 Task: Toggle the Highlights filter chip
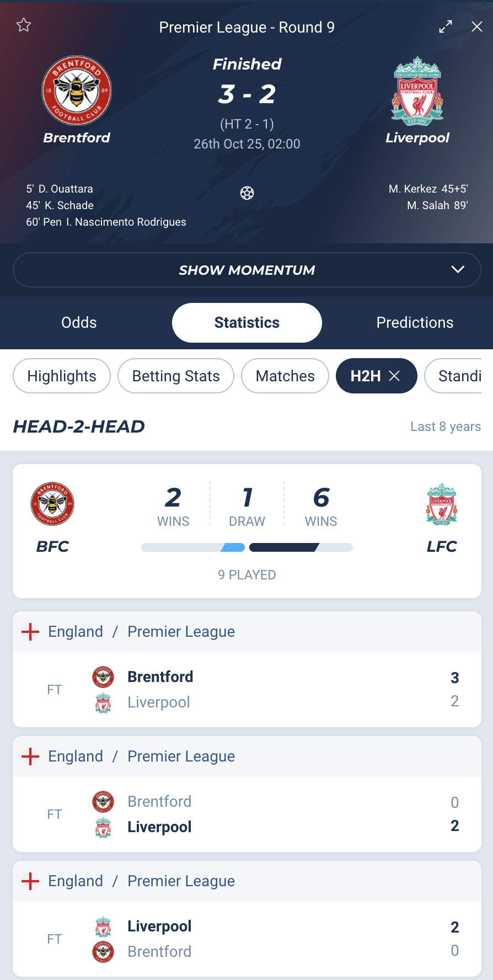62,376
